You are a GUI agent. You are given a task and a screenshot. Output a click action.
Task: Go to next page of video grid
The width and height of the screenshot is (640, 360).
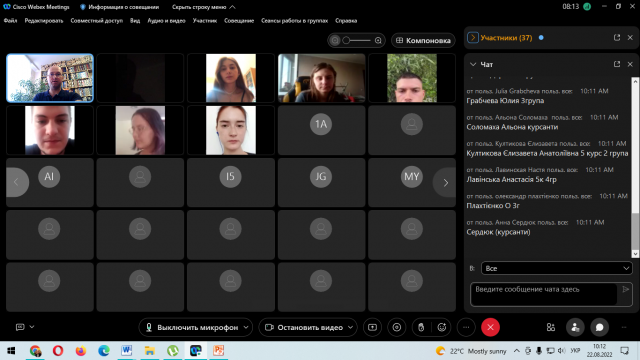(445, 182)
